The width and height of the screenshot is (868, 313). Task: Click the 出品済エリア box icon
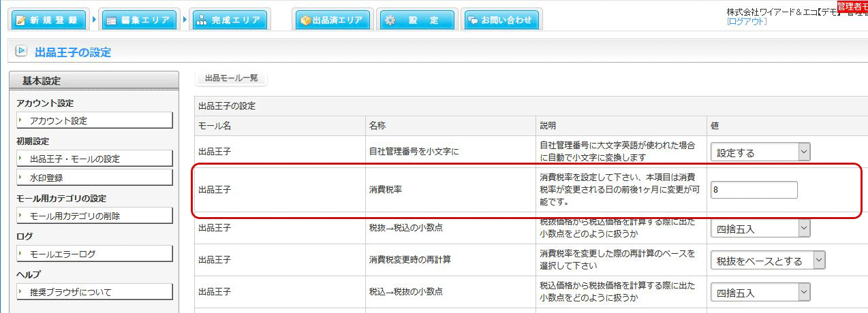click(305, 20)
